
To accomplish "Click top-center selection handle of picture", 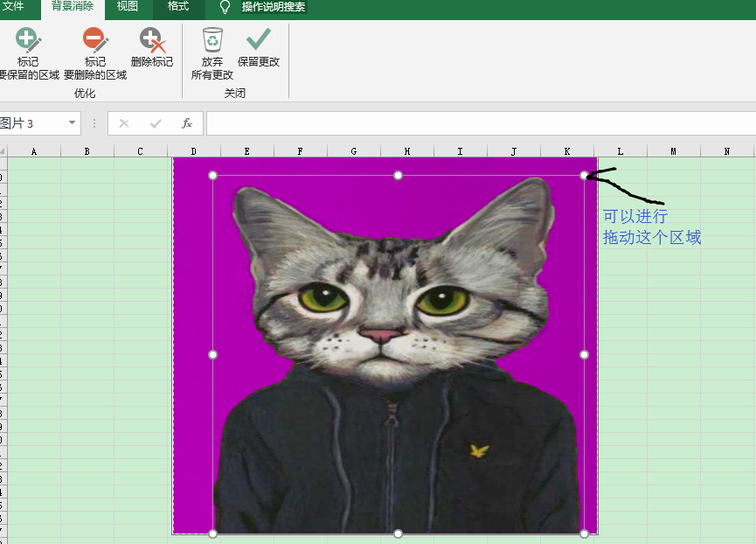I will 398,176.
